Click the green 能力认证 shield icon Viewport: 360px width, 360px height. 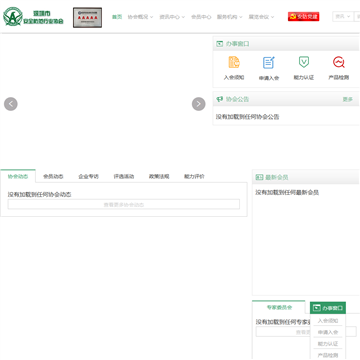(x=304, y=62)
